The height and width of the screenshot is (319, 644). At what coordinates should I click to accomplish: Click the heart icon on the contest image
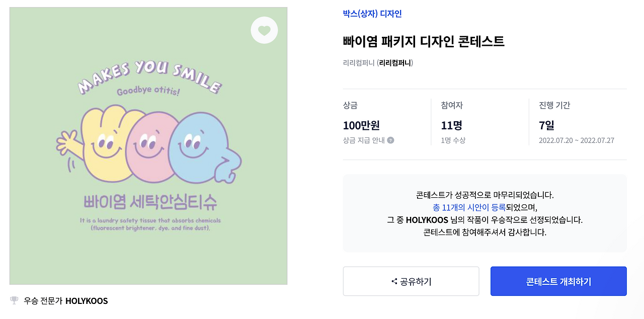pyautogui.click(x=264, y=30)
